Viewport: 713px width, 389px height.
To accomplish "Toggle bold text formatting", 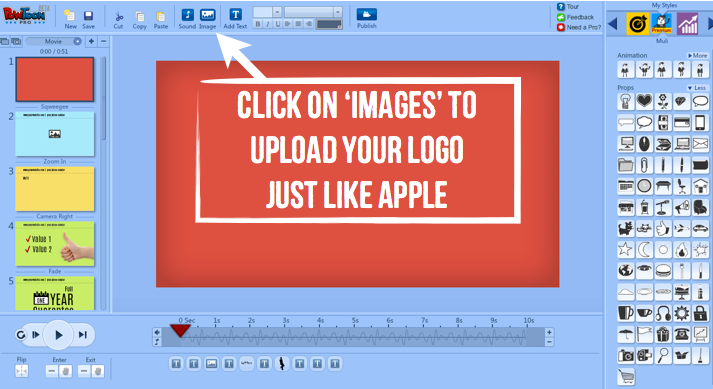I will [258, 24].
